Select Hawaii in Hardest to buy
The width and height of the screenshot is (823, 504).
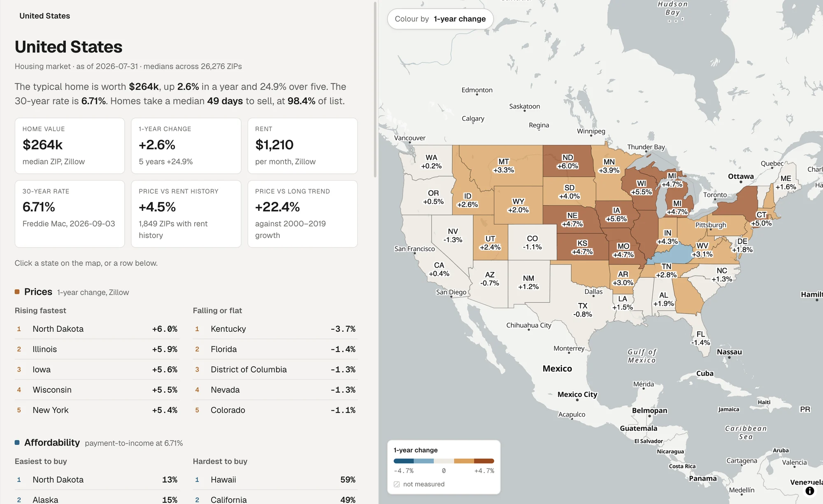pos(275,480)
